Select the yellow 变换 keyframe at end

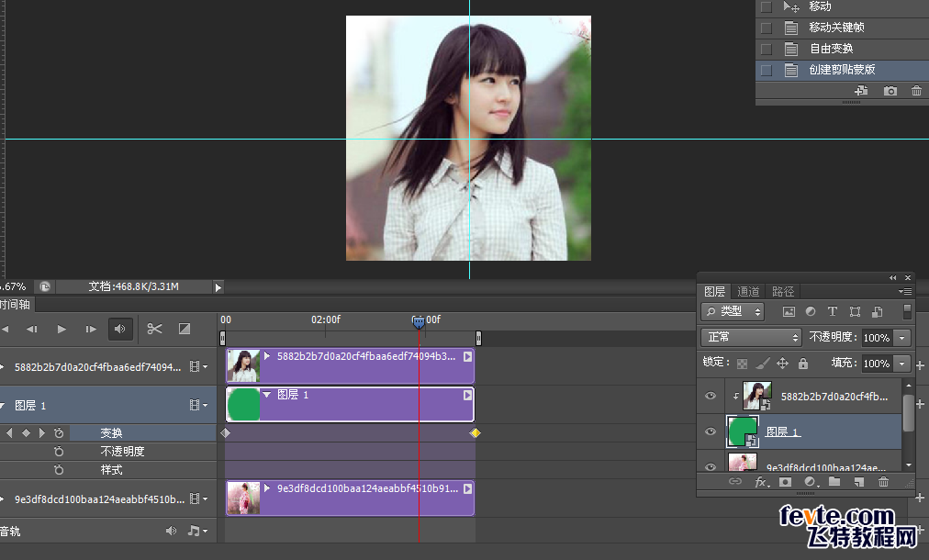(x=476, y=433)
